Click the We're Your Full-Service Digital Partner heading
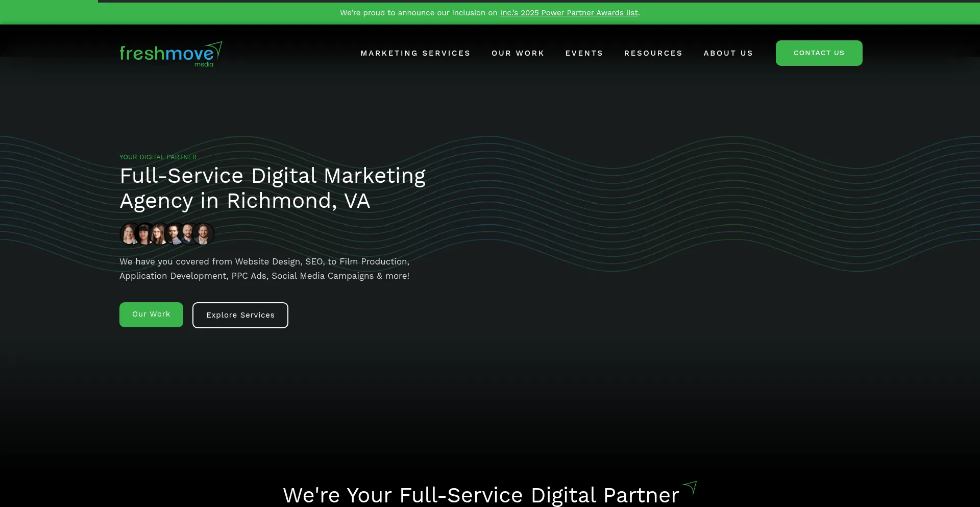This screenshot has height=507, width=980. tap(481, 495)
